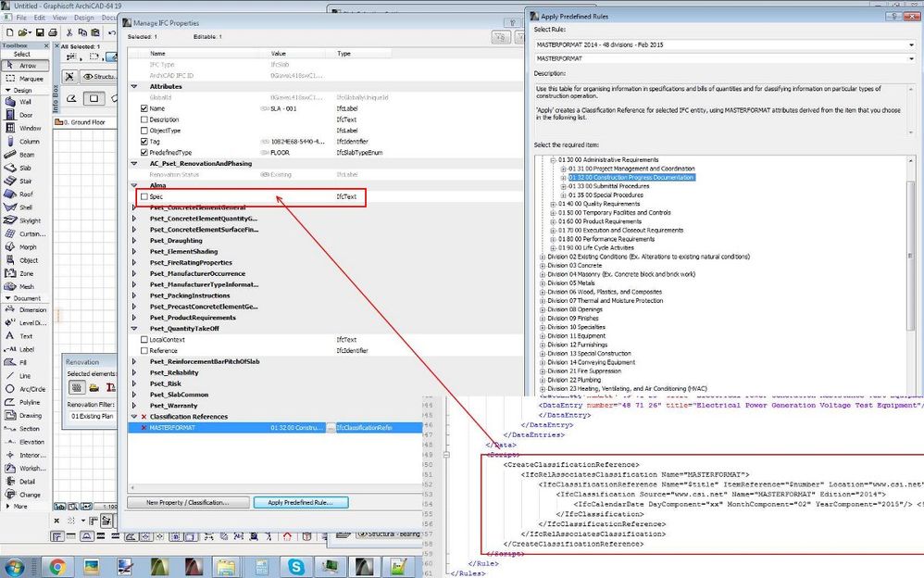This screenshot has height=578, width=924.
Task: Expand the Pset_FireRatingProperties group
Action: 133,262
